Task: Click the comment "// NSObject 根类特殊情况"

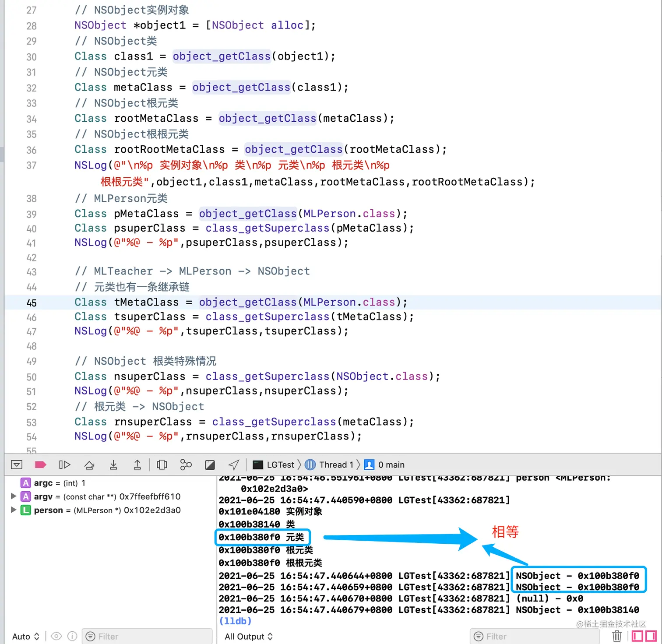Action: 145,361
